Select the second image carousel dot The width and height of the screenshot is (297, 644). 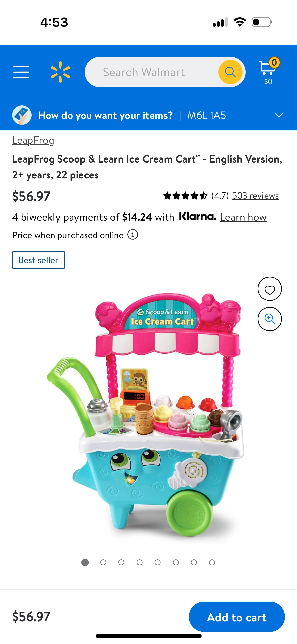(x=103, y=562)
